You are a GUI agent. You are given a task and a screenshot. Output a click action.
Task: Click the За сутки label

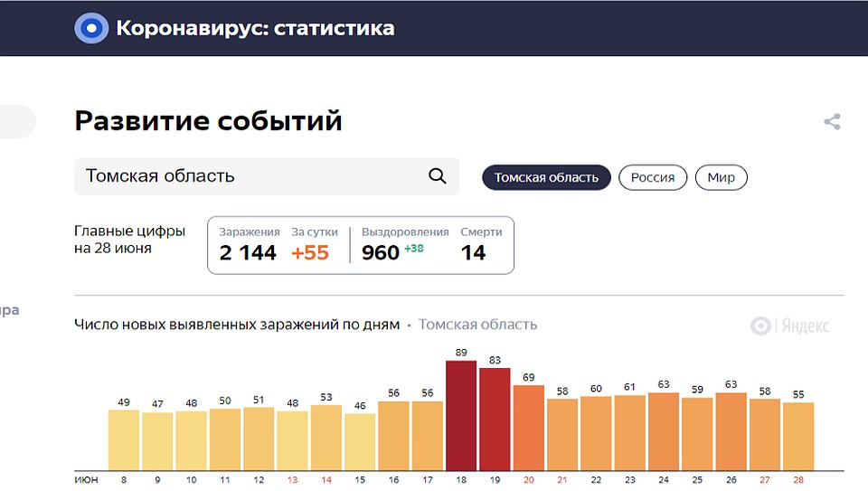315,232
